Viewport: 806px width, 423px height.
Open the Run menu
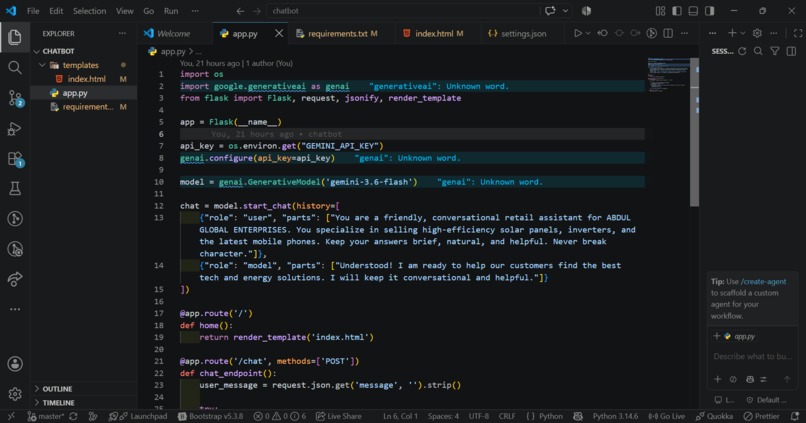(171, 11)
